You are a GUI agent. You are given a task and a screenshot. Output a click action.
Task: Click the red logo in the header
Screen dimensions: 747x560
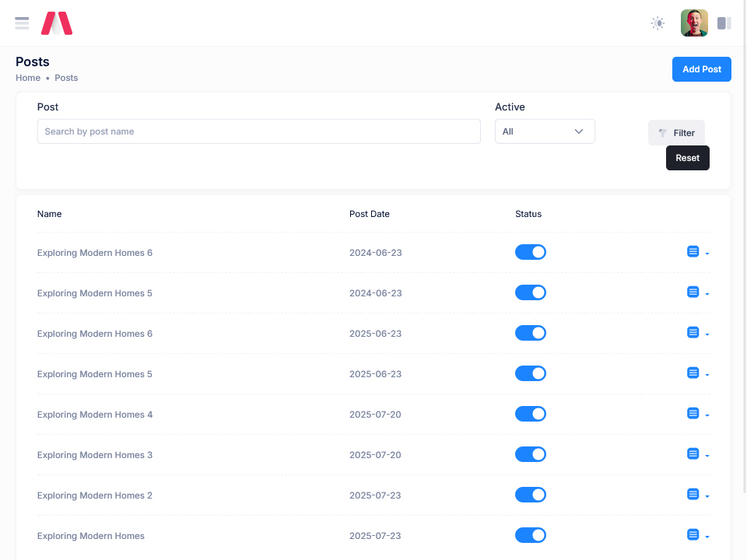click(x=57, y=23)
